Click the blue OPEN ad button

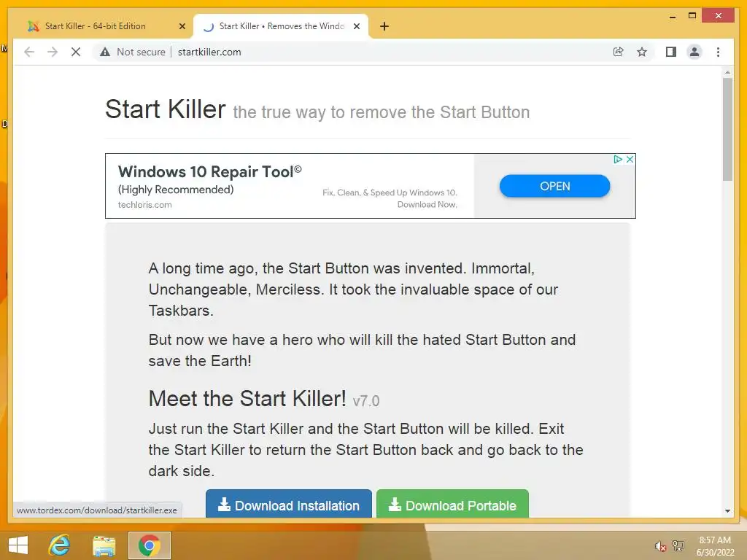[x=554, y=186]
